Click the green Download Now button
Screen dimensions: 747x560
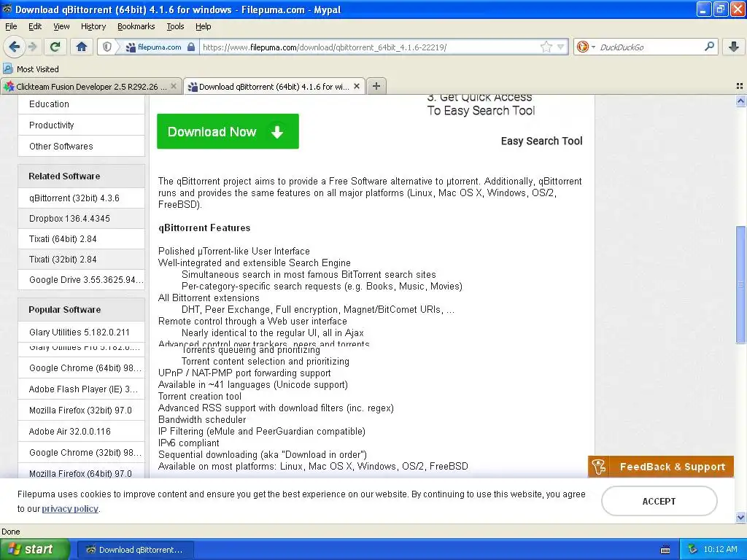[228, 131]
